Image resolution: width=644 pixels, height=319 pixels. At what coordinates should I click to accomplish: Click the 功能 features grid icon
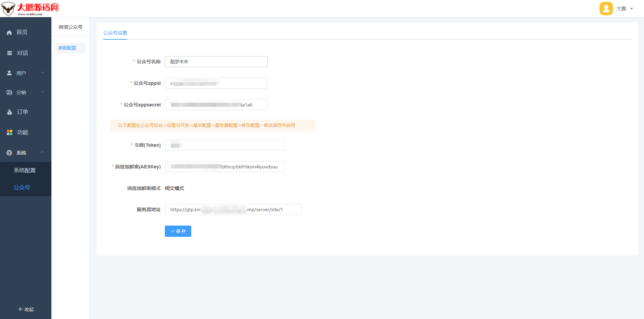point(9,132)
